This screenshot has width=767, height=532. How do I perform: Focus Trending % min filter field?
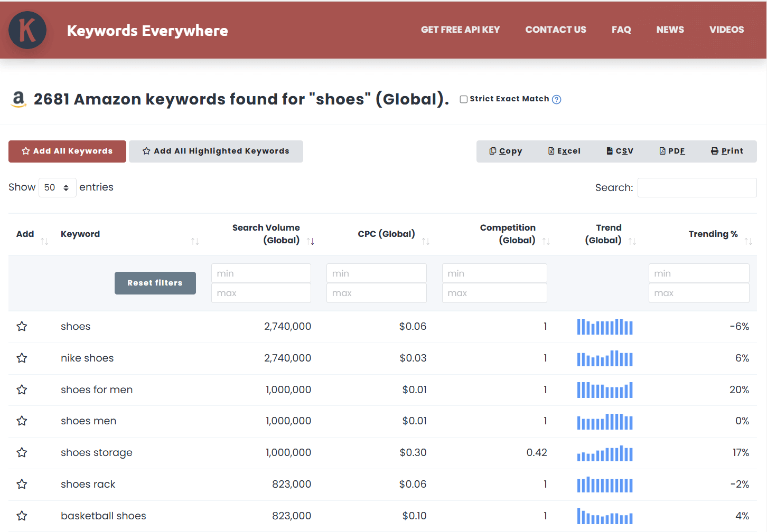pos(699,273)
